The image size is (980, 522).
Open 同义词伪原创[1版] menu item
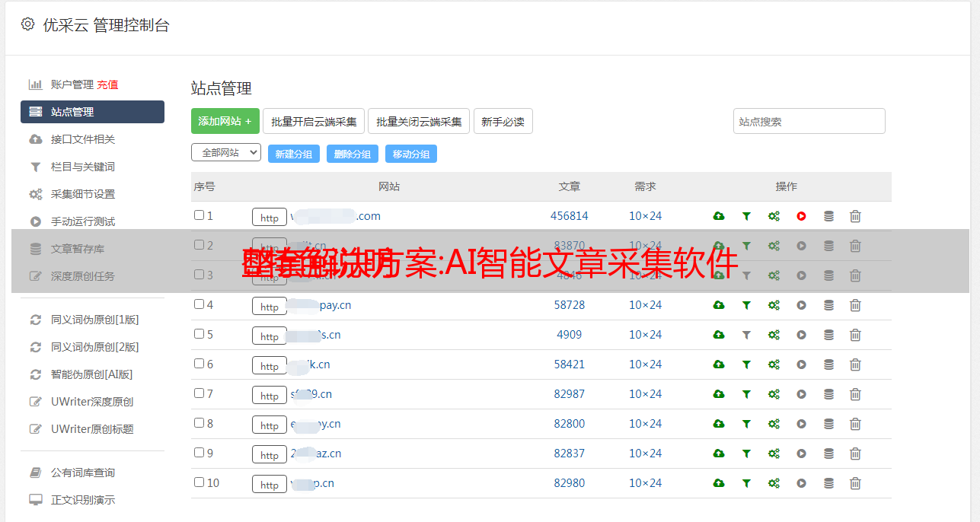click(x=95, y=320)
